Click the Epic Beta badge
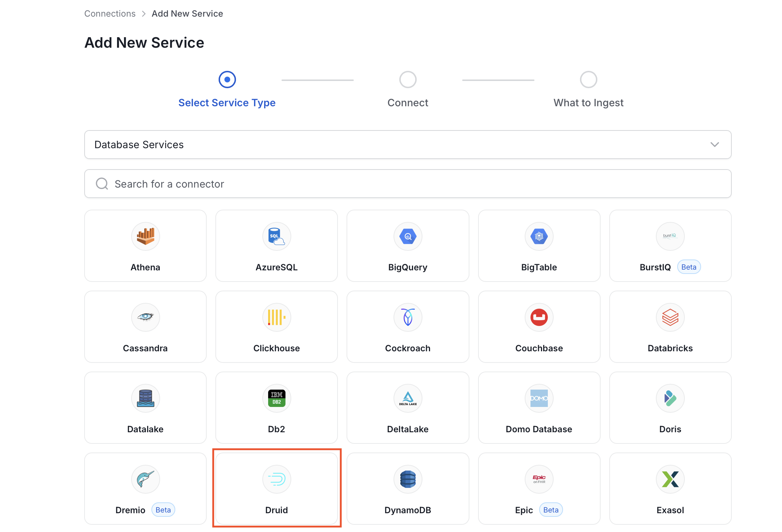The height and width of the screenshot is (532, 782). click(x=551, y=510)
